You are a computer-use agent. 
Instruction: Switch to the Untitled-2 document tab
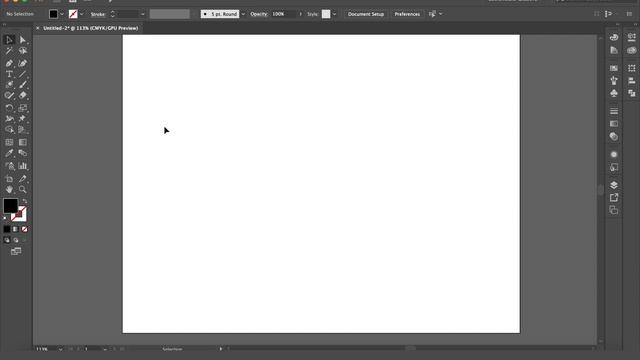(91, 28)
